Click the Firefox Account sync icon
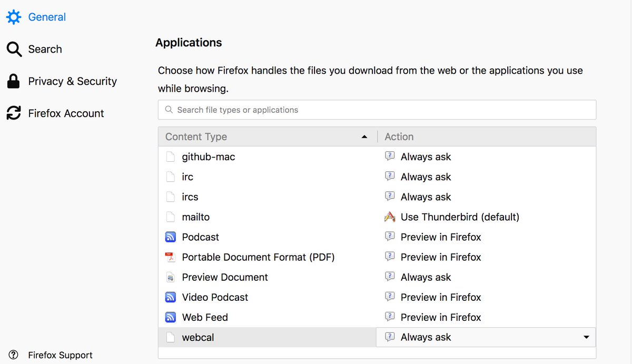The width and height of the screenshot is (632, 364). 14,113
